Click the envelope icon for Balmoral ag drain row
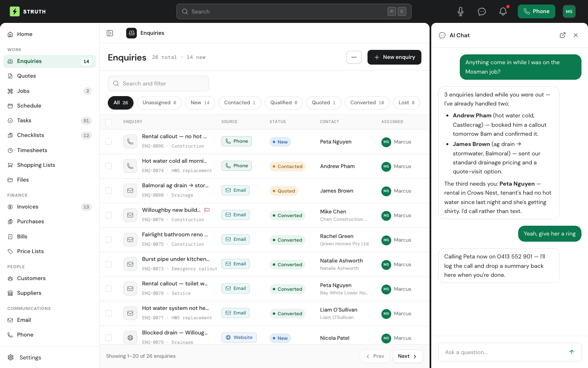Viewport: 588px width, 368px height. coord(130,191)
